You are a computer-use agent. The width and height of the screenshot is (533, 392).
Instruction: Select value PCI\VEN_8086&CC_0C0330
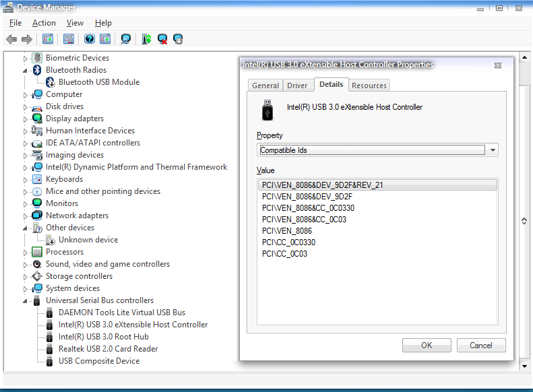(377, 208)
